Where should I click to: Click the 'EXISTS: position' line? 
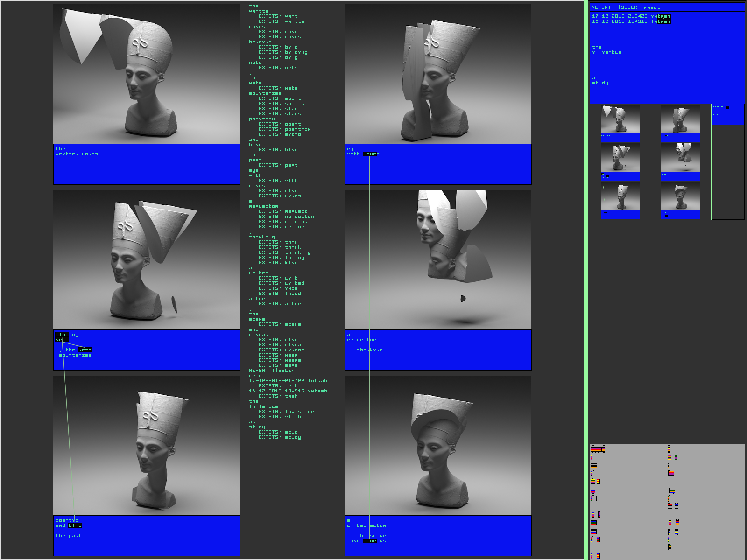pyautogui.click(x=285, y=129)
